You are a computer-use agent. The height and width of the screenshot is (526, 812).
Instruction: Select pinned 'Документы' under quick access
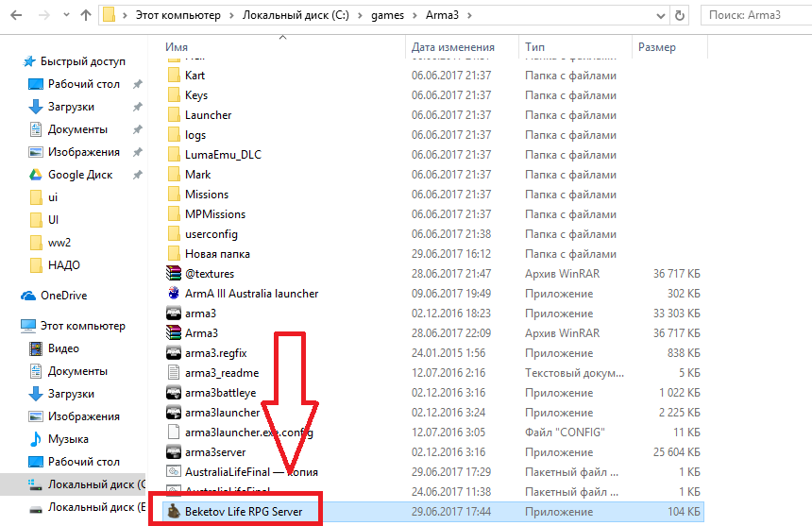[77, 129]
